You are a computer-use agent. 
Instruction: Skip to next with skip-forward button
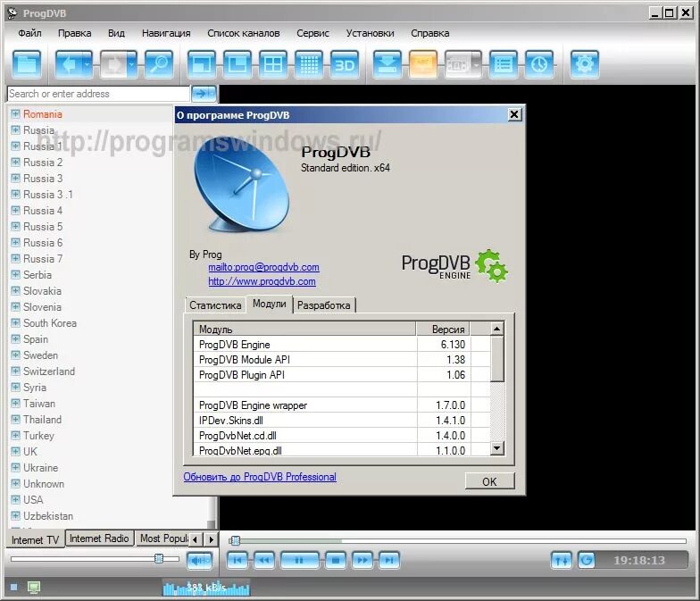point(389,560)
